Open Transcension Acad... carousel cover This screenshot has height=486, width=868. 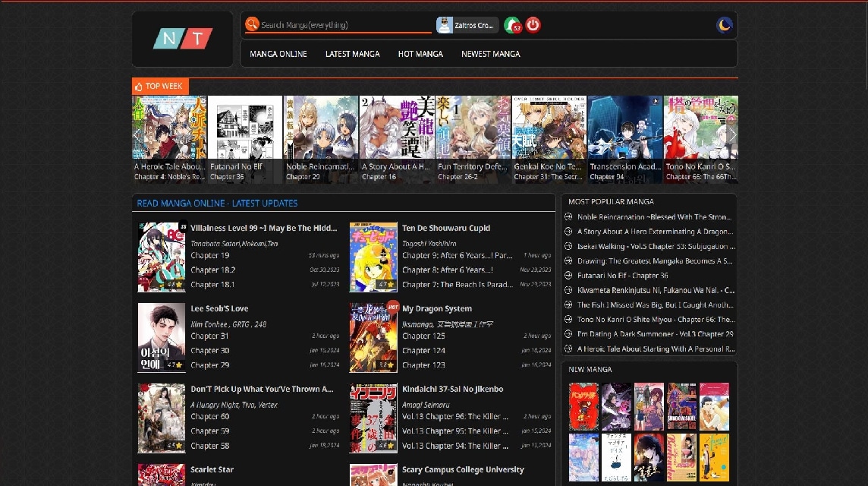click(x=625, y=139)
